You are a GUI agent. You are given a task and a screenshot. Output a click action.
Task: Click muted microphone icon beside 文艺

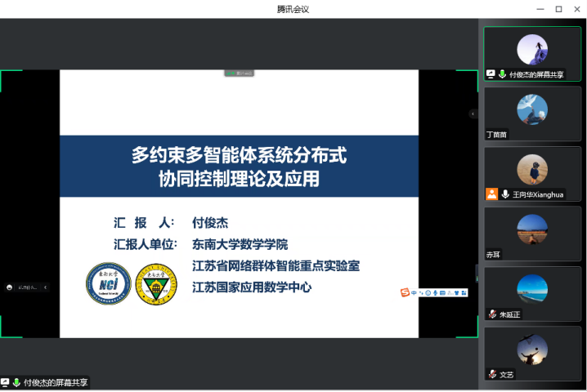pyautogui.click(x=492, y=374)
